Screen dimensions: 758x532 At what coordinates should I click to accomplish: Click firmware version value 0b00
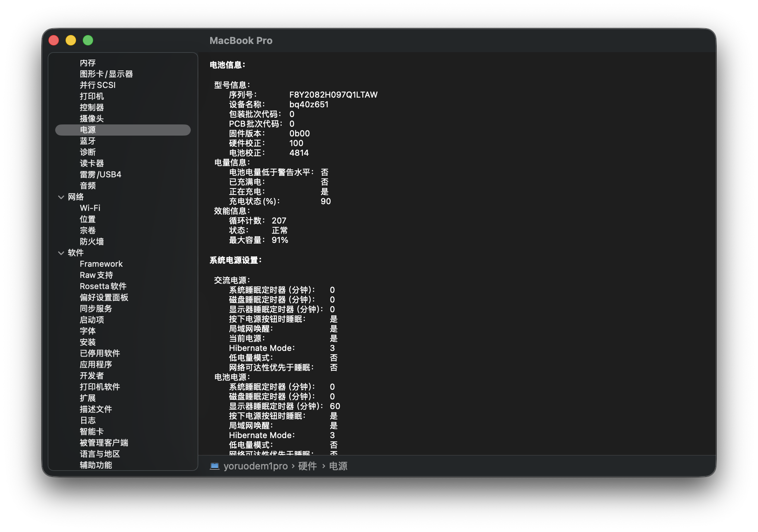[x=300, y=134]
